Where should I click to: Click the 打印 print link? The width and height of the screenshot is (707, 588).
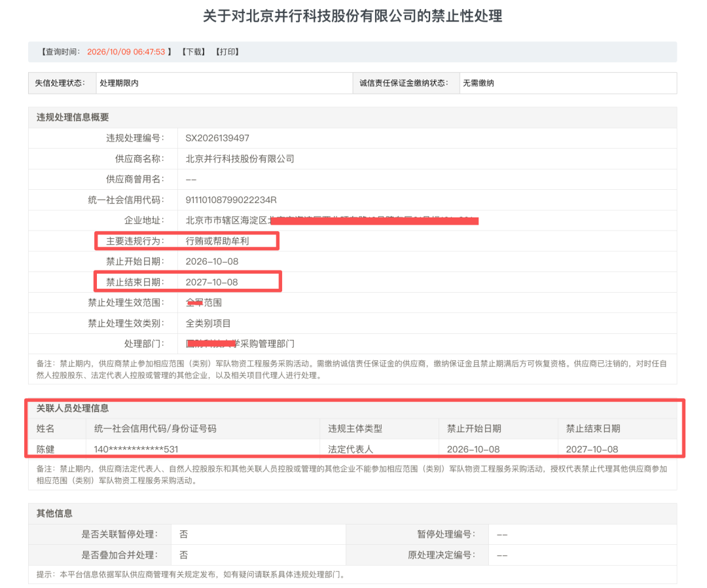[227, 52]
